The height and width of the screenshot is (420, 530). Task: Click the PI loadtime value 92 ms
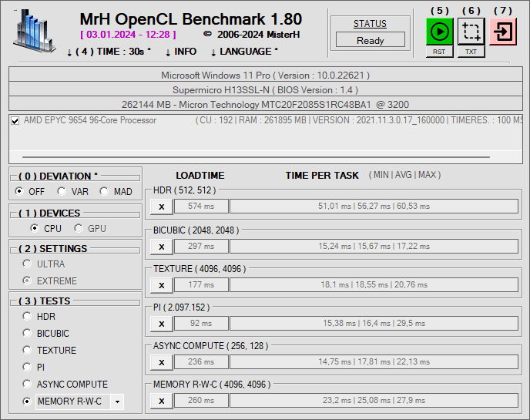[201, 324]
